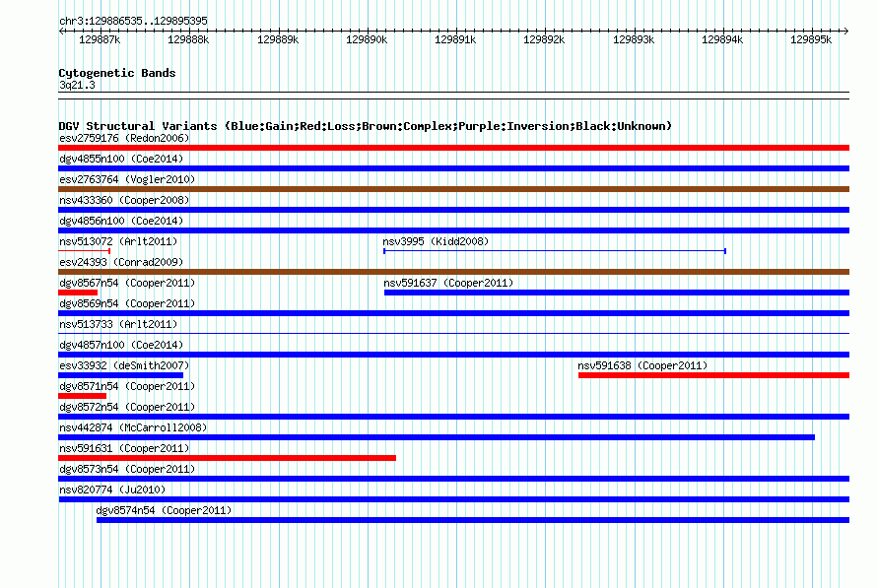The height and width of the screenshot is (588, 877).
Task: Select the nsv591638 (Cooper2011) red bar
Action: click(713, 375)
